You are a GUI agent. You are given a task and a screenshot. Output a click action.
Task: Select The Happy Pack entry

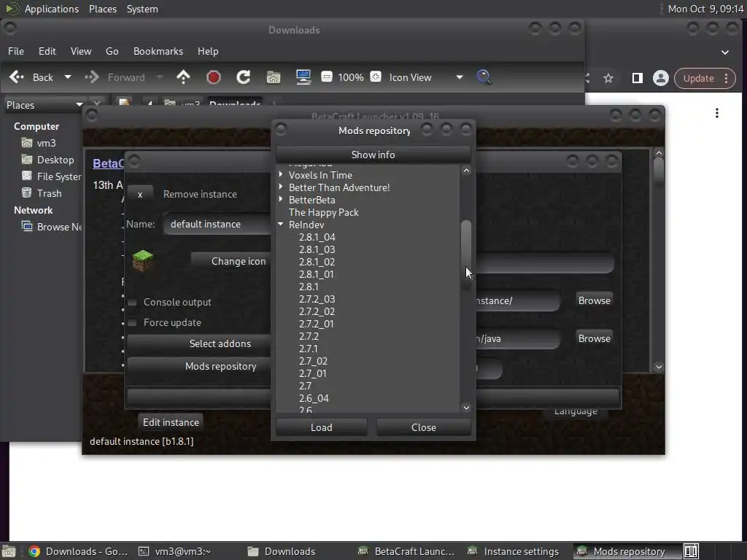pyautogui.click(x=323, y=212)
